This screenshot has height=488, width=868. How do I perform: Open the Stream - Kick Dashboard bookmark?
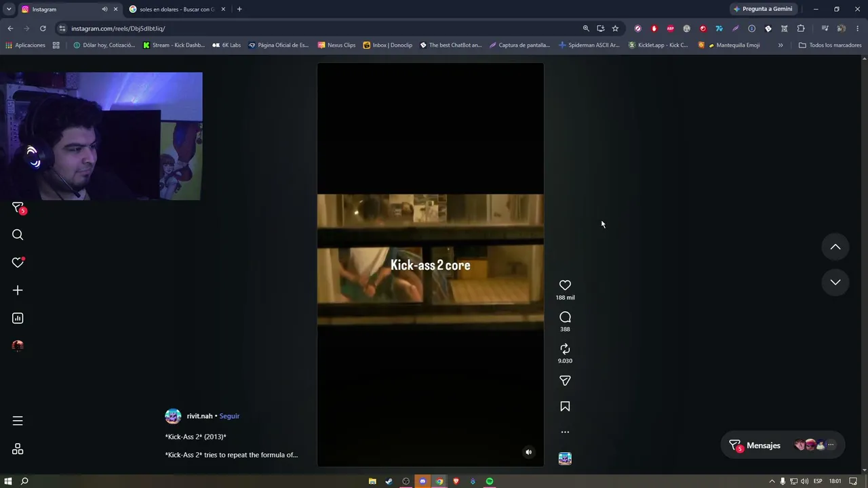(x=174, y=45)
